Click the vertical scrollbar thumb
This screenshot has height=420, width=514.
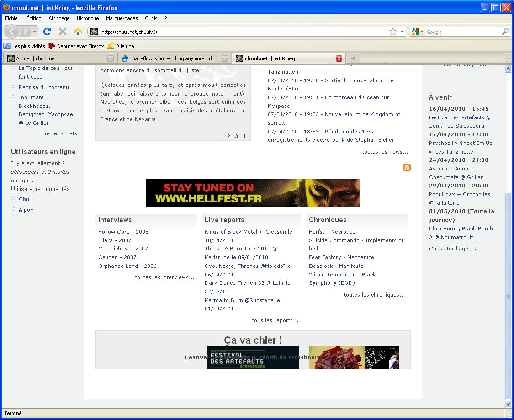(x=508, y=297)
